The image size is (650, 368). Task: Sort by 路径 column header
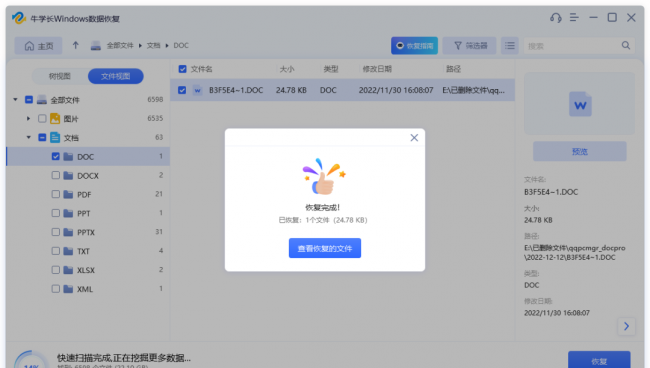453,69
